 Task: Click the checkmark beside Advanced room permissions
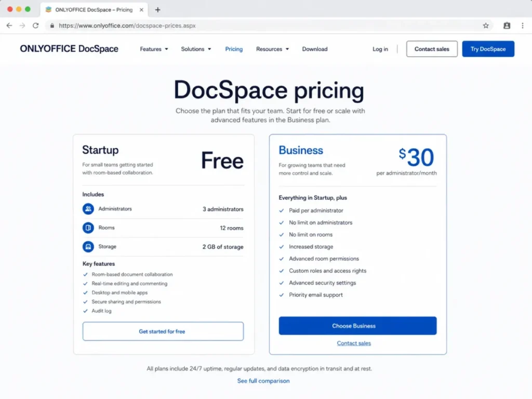click(281, 259)
